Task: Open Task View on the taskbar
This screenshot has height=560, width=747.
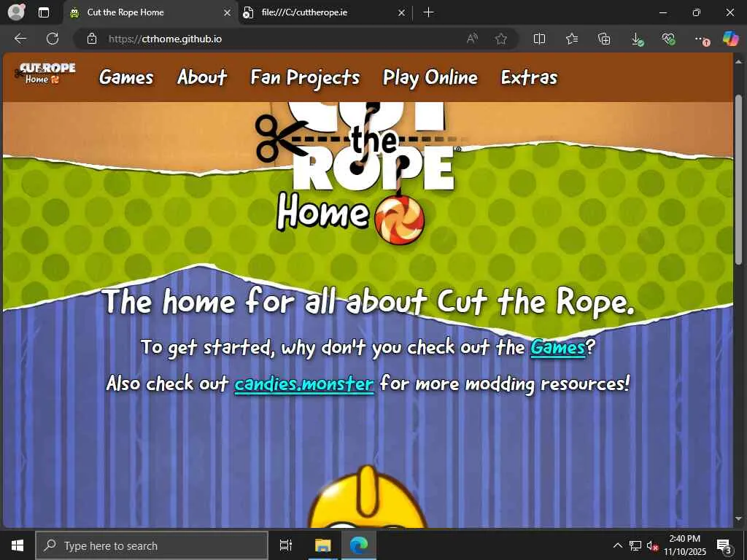Action: pos(286,545)
